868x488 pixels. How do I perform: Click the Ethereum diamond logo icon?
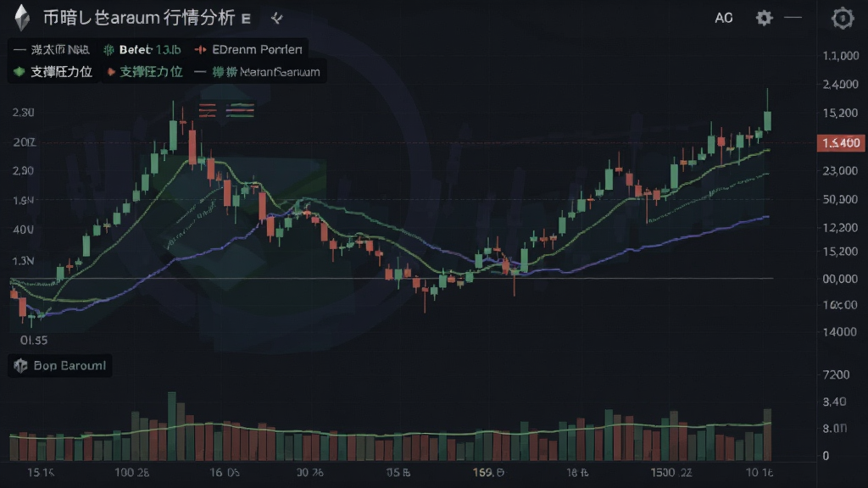click(x=22, y=18)
